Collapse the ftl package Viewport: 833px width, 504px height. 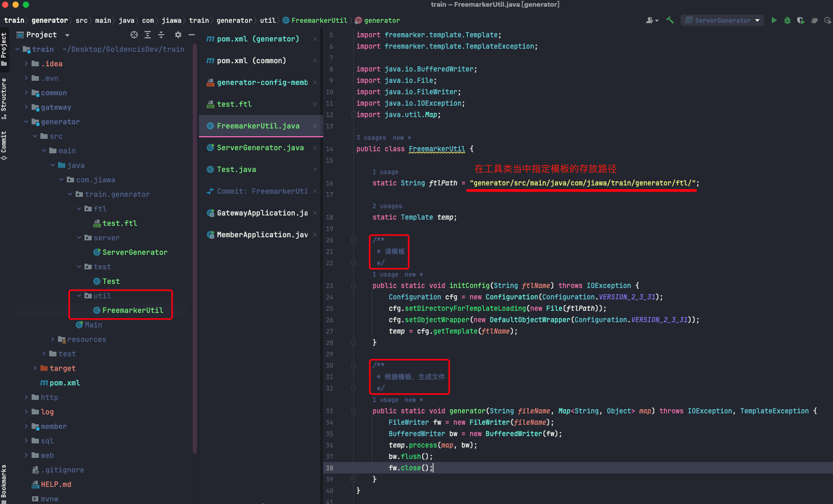(x=79, y=209)
